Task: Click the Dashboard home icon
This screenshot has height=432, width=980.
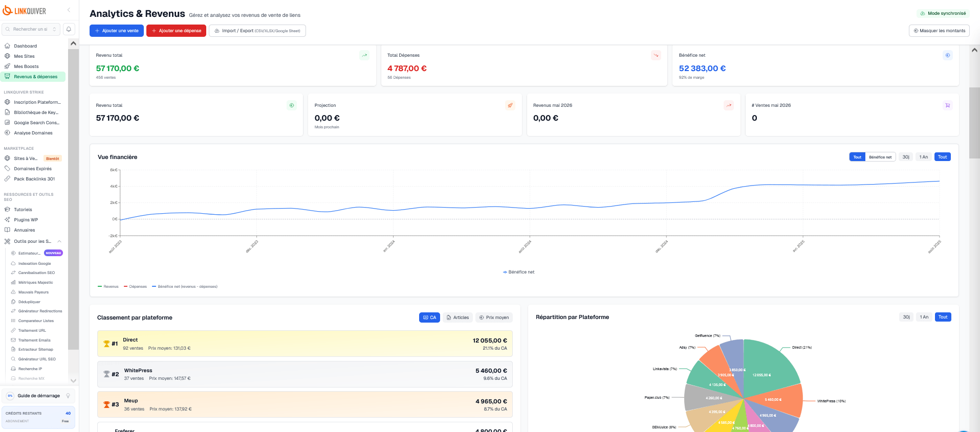Action: [7, 46]
